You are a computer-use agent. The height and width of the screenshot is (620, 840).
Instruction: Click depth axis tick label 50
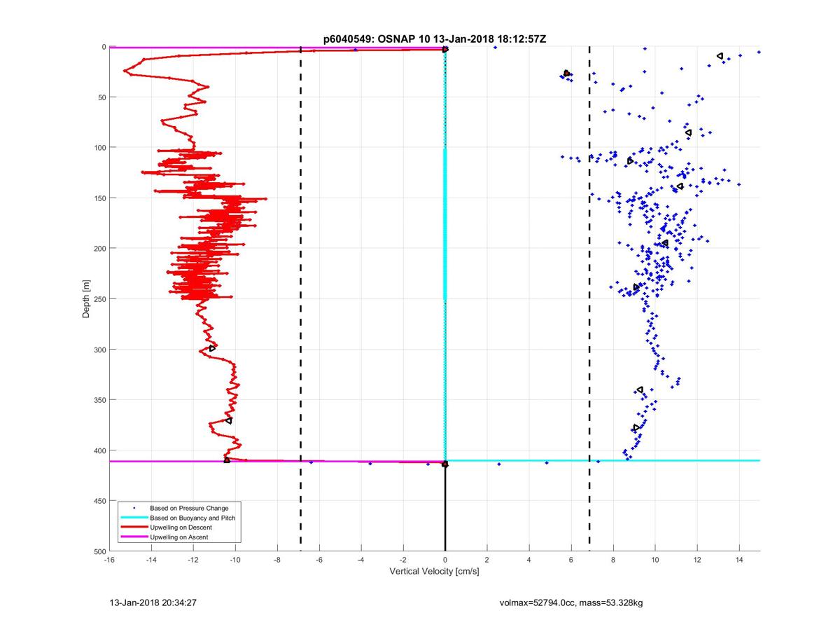(101, 97)
